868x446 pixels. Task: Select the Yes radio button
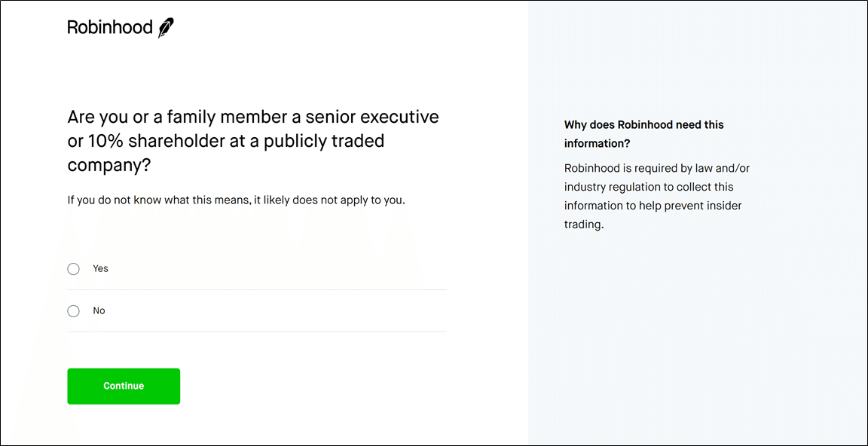73,269
